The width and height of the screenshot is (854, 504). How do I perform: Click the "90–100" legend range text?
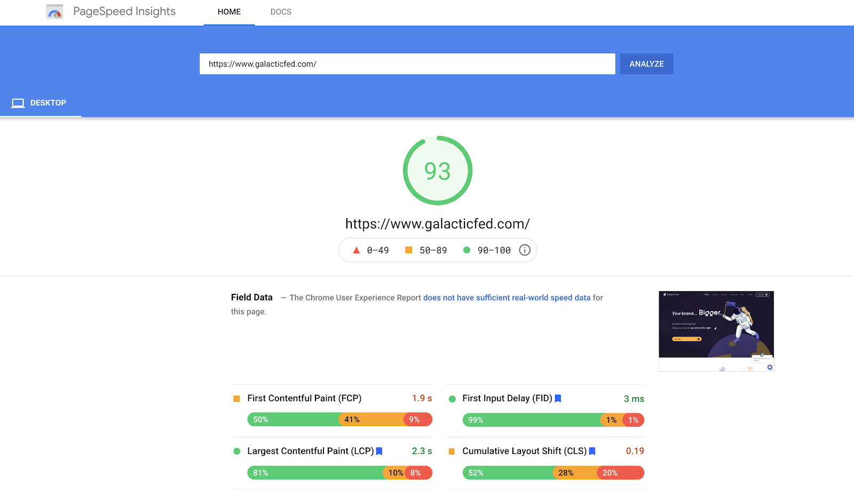(494, 250)
